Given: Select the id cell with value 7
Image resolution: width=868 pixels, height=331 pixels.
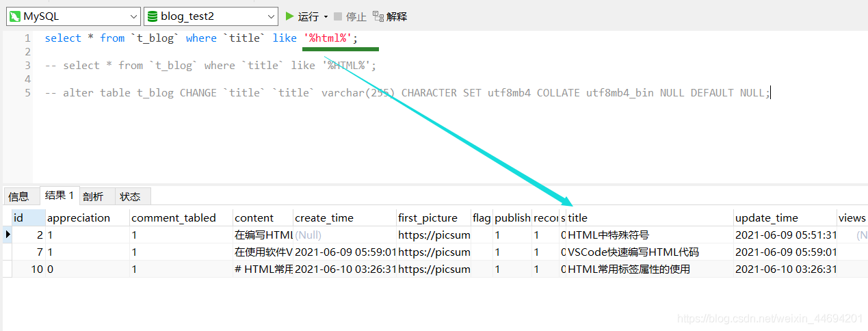Looking at the screenshot, I should click(x=28, y=252).
